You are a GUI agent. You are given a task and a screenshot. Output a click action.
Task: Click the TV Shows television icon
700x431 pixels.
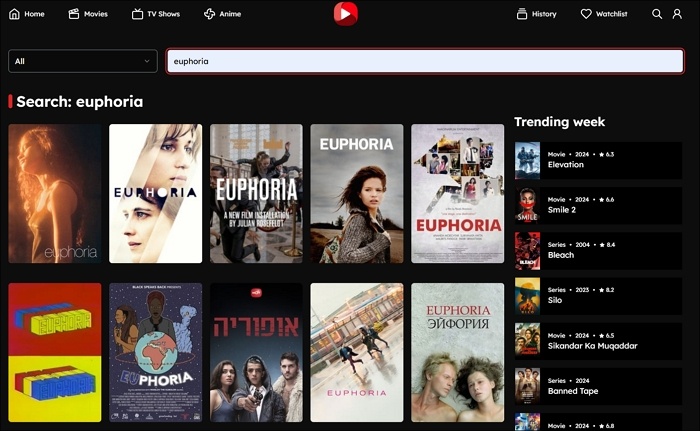point(138,14)
